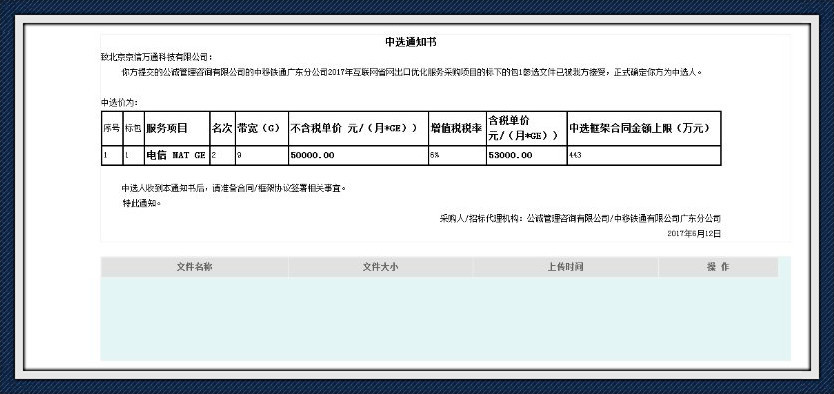
Task: Select the 致北京京信万通科技有限公司 addressee line
Action: click(x=156, y=57)
